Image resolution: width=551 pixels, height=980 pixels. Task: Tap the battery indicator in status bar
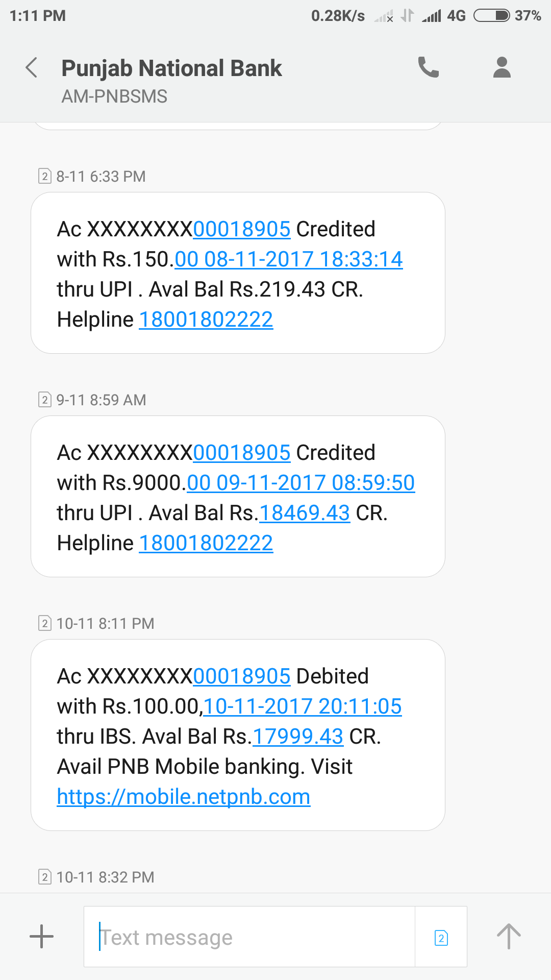[x=491, y=16]
